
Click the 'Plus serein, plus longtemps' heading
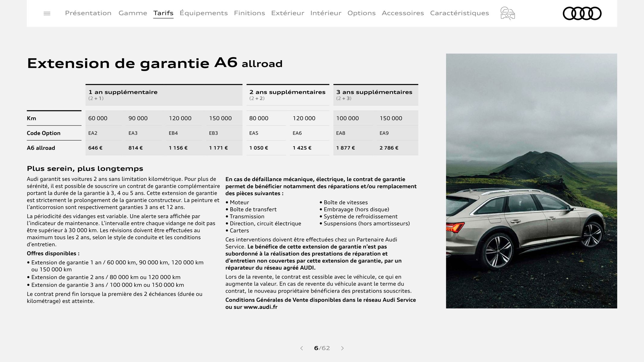tap(85, 168)
